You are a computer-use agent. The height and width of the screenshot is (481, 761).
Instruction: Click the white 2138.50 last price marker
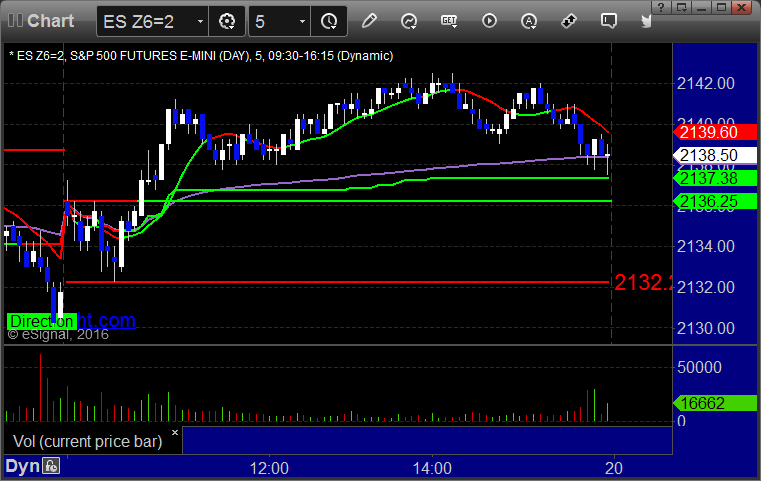(715, 155)
